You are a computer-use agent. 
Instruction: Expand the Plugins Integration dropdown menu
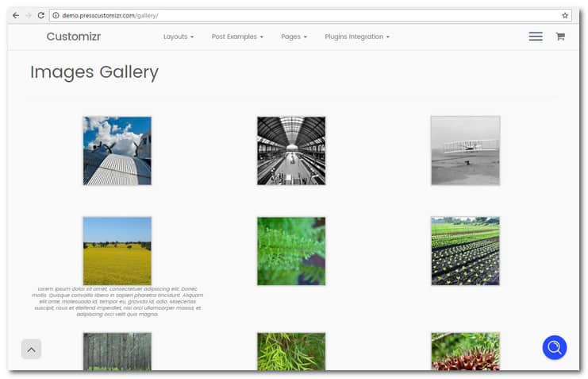[357, 37]
